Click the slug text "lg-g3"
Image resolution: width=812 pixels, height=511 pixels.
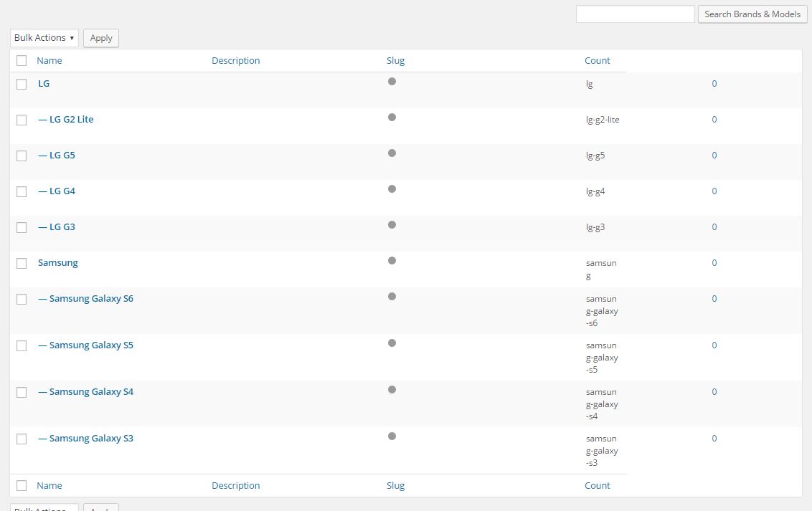(x=595, y=228)
